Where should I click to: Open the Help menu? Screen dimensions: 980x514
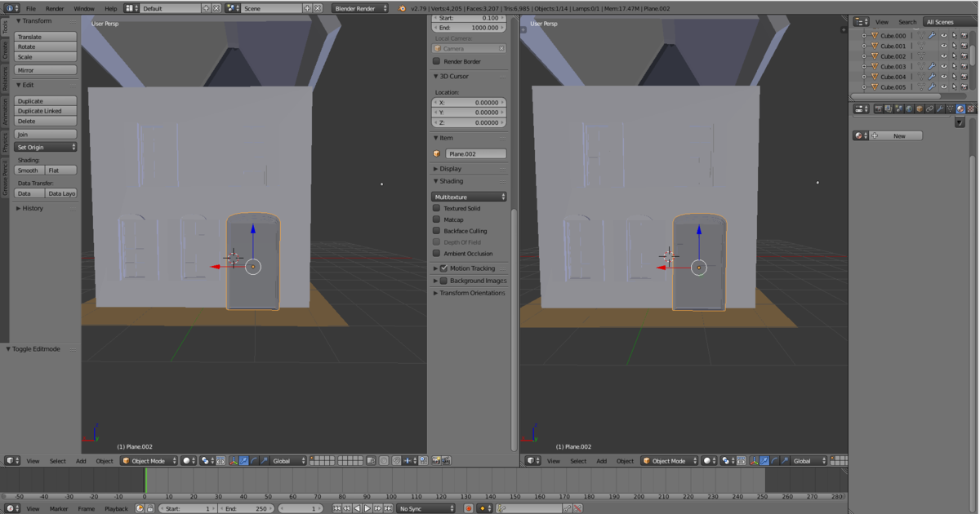pyautogui.click(x=111, y=8)
